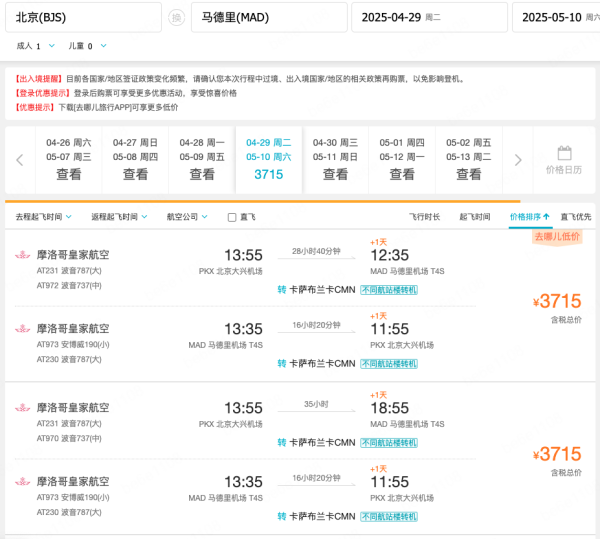Edit departure city 北京(BJS) field

click(x=83, y=18)
